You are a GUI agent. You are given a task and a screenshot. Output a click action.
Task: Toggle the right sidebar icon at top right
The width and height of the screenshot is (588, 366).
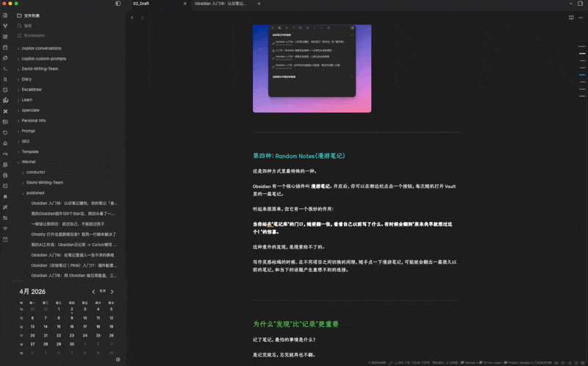[580, 4]
